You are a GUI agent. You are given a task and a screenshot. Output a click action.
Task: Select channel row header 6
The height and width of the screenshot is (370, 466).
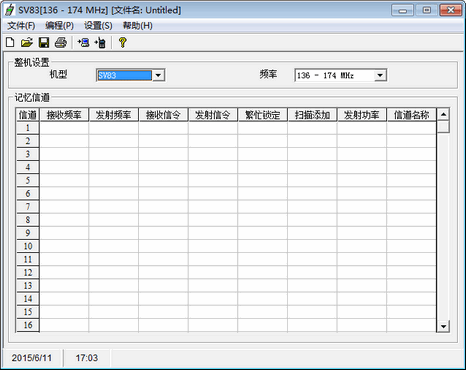click(x=28, y=194)
